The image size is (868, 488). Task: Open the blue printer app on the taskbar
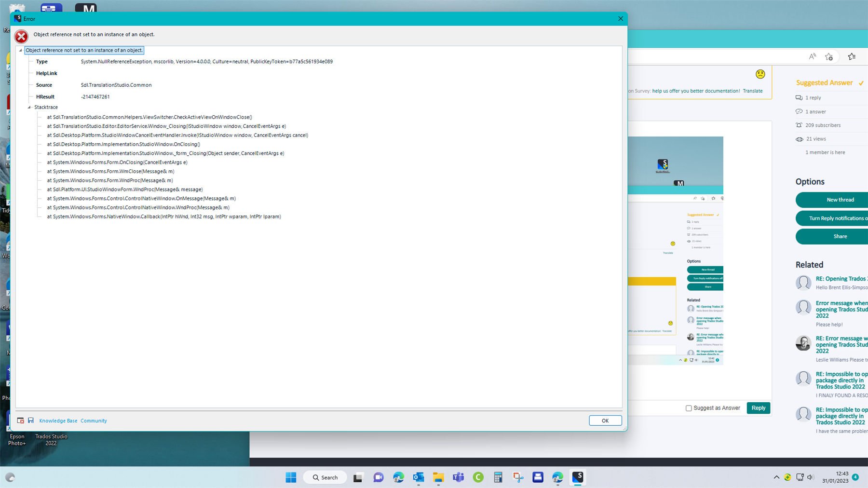[x=538, y=477]
